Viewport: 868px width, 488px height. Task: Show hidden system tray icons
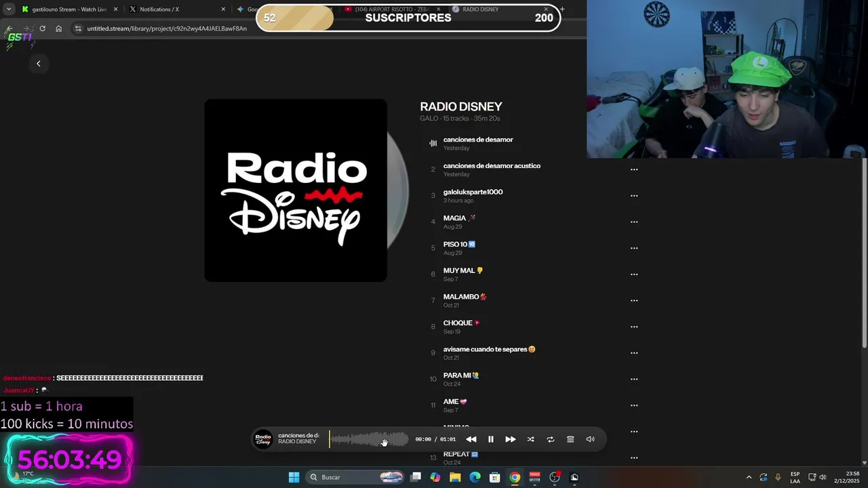pos(749,477)
